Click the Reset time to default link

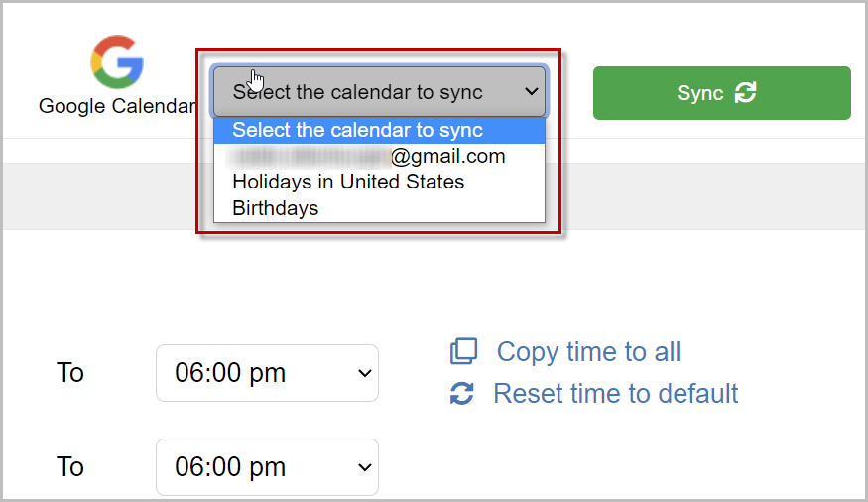(616, 394)
